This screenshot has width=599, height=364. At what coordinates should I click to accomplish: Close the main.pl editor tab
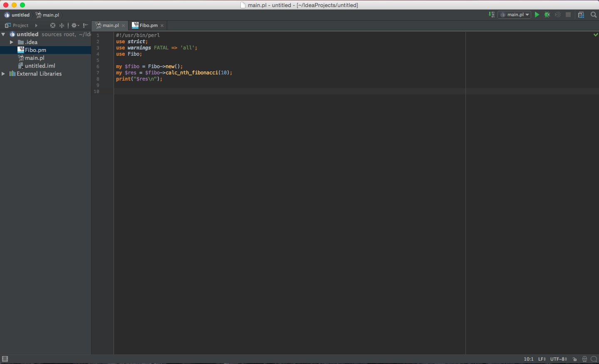coord(124,26)
